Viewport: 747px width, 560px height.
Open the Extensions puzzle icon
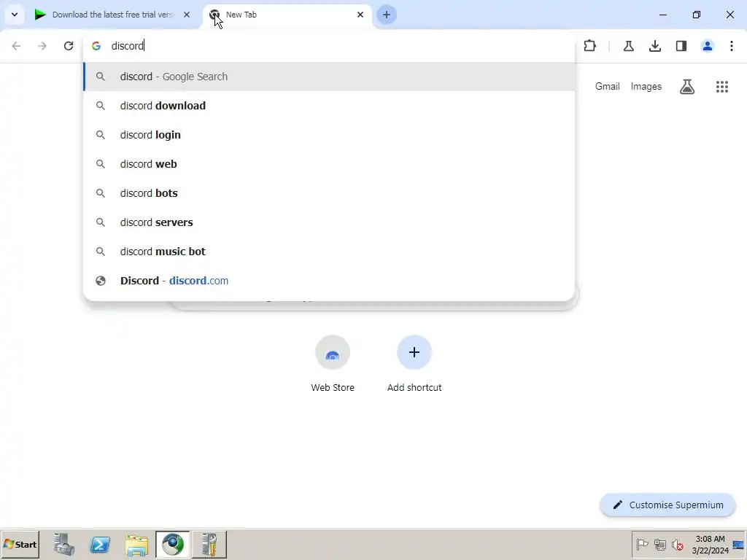[x=589, y=46]
